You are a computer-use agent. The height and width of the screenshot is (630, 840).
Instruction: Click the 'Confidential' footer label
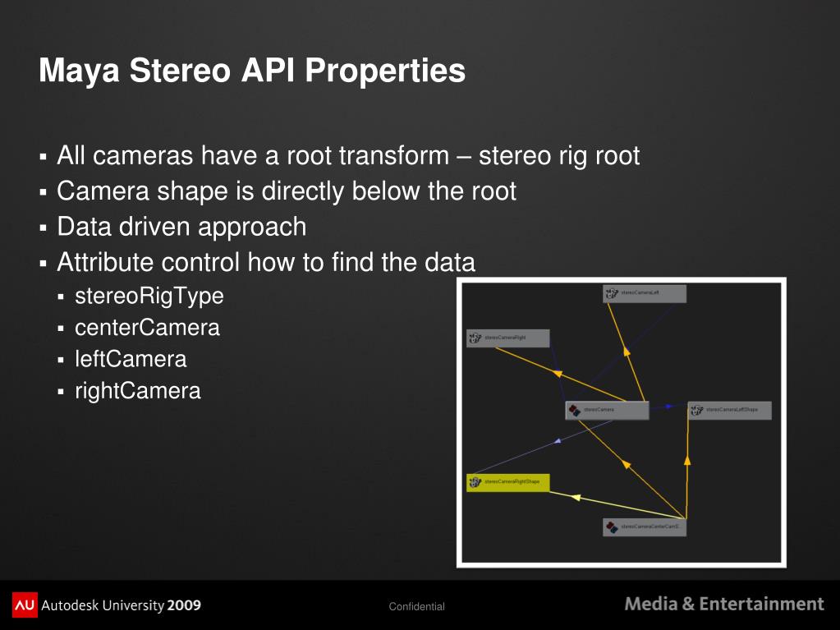point(417,606)
